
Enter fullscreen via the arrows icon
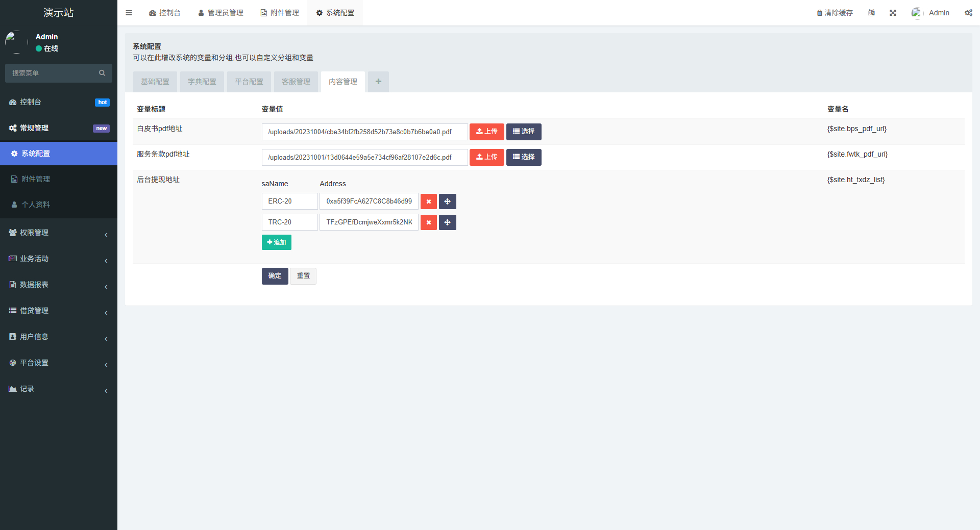click(892, 12)
